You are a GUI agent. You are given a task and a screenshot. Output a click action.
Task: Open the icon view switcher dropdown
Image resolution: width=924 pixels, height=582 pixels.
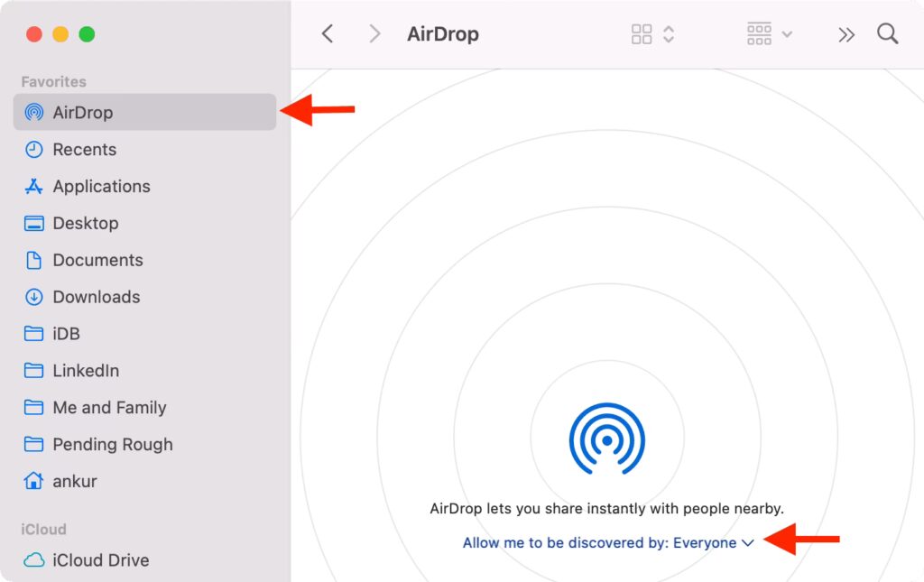click(x=653, y=34)
